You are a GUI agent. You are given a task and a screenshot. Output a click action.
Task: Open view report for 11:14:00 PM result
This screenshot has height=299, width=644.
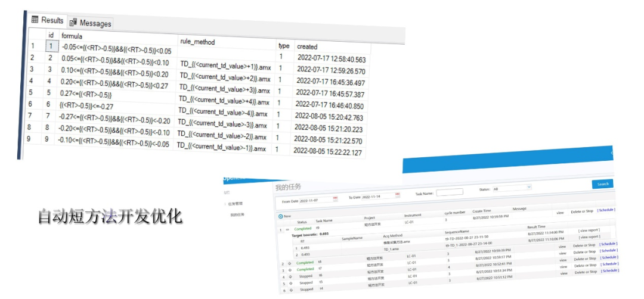589,231
